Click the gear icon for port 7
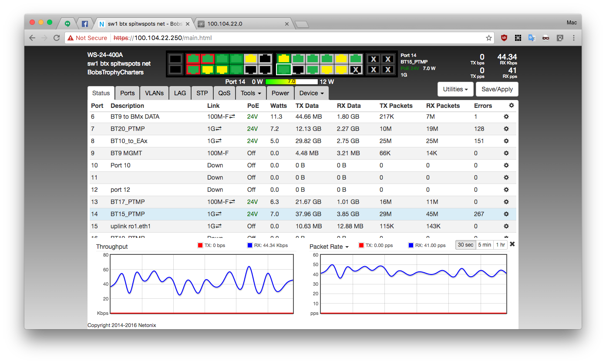Screen dimensions: 606x364 tap(506, 129)
